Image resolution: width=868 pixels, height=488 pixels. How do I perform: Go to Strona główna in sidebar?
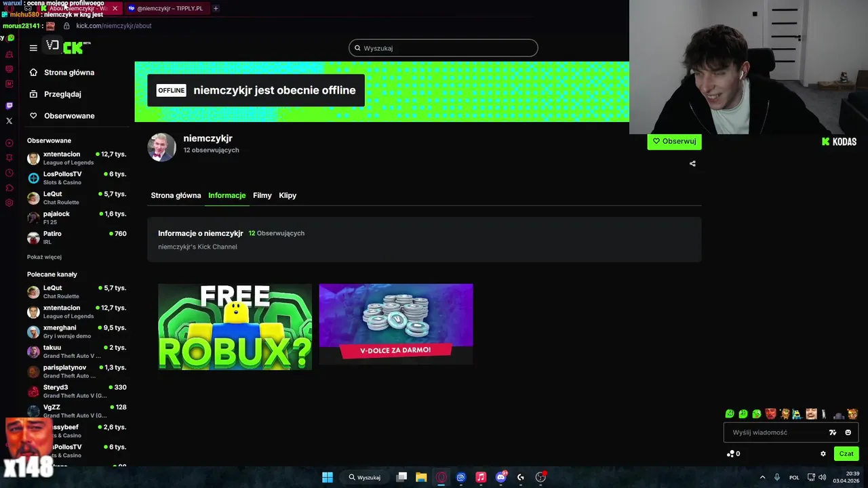pyautogui.click(x=69, y=73)
